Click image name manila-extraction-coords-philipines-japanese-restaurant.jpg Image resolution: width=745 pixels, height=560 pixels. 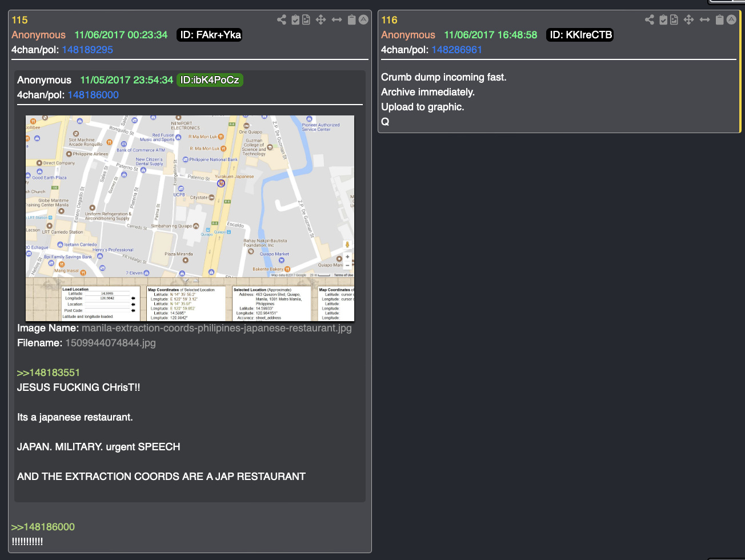217,328
